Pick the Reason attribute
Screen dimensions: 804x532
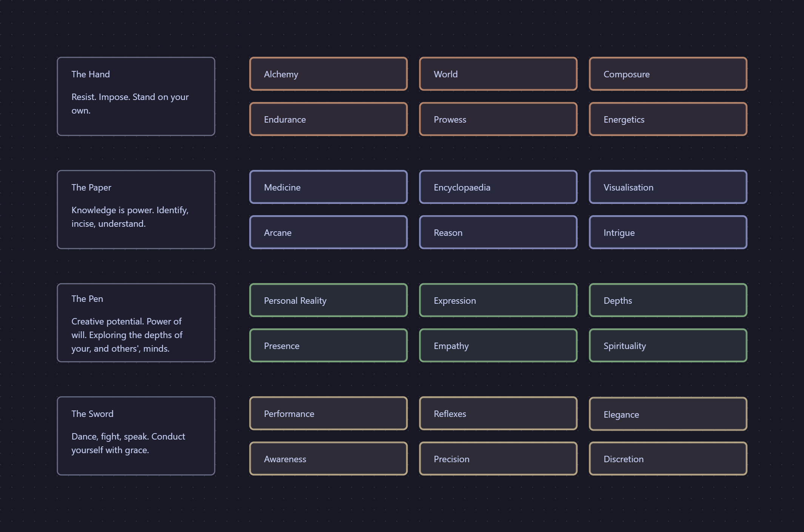click(x=498, y=232)
